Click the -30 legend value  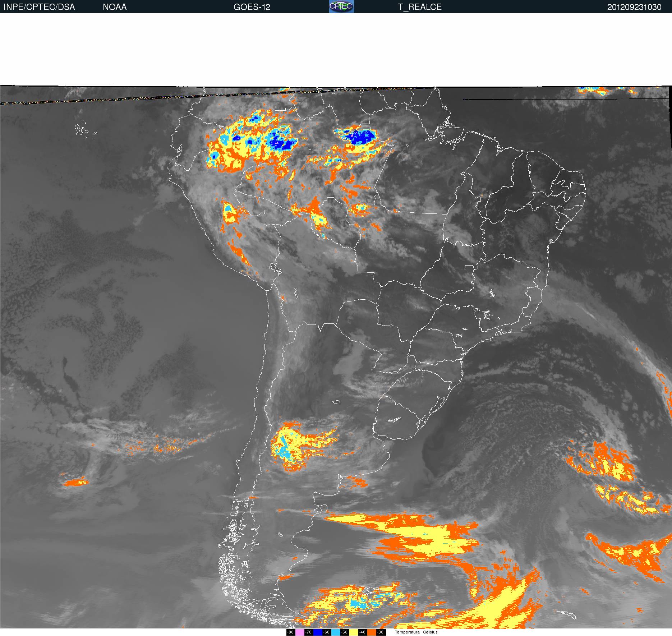380,632
